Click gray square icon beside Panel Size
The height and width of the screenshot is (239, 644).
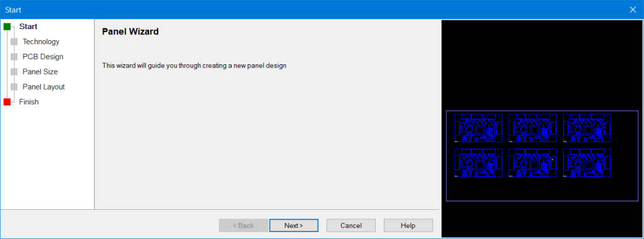(x=14, y=72)
